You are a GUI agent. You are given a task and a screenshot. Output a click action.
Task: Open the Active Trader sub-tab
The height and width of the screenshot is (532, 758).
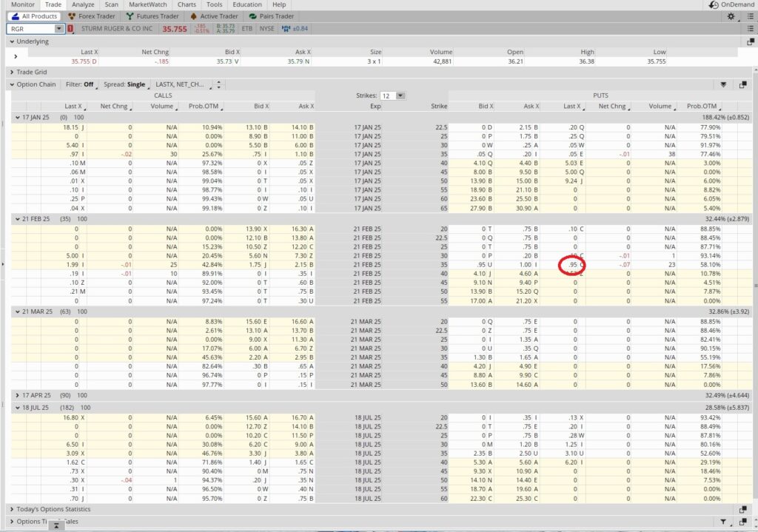pos(214,16)
